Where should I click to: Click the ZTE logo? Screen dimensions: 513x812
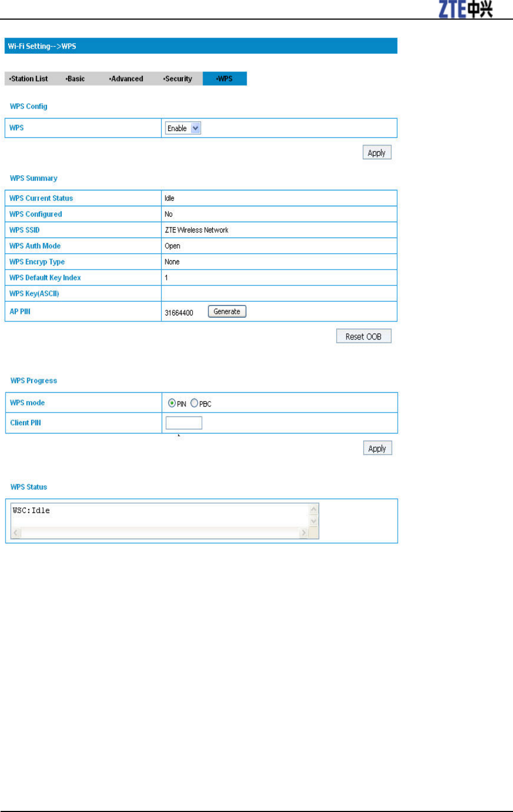(466, 9)
